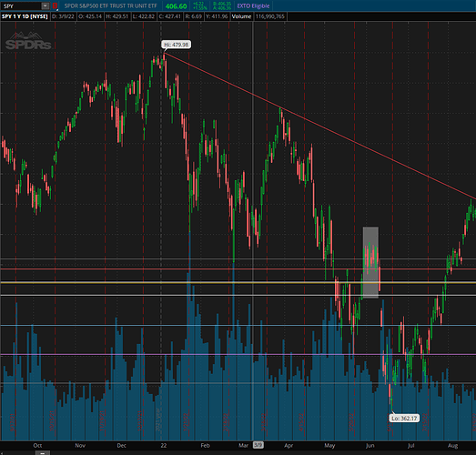
Task: Click the Jun label on the time axis
Action: pyautogui.click(x=370, y=445)
